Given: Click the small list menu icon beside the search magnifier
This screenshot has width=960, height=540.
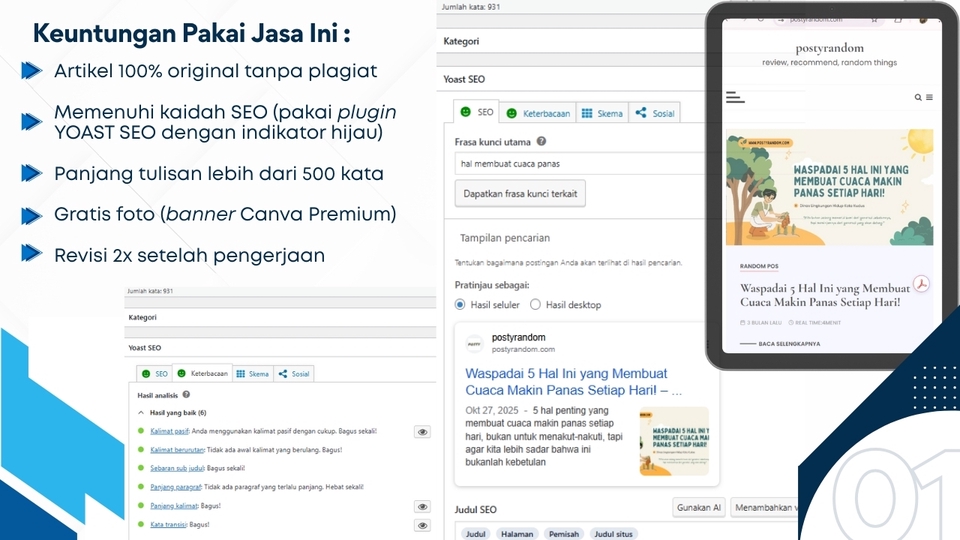Looking at the screenshot, I should coord(929,97).
